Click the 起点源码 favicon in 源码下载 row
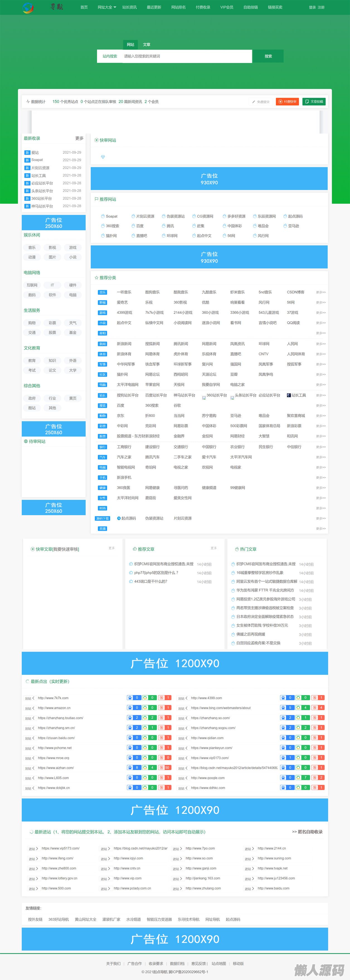This screenshot has width=350, height=980. point(119,518)
